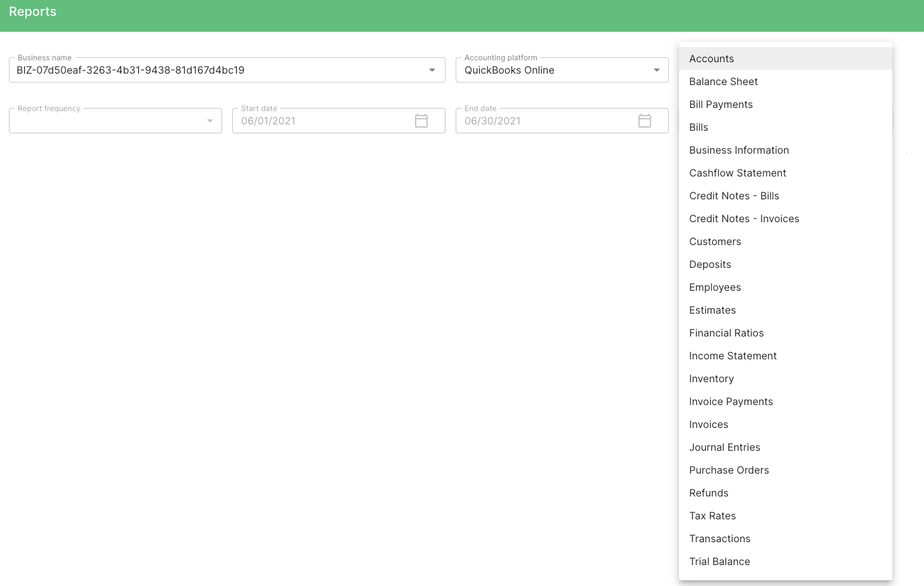Choose the highlighted "Accounts" option
Image resolution: width=924 pixels, height=586 pixels.
pos(711,58)
